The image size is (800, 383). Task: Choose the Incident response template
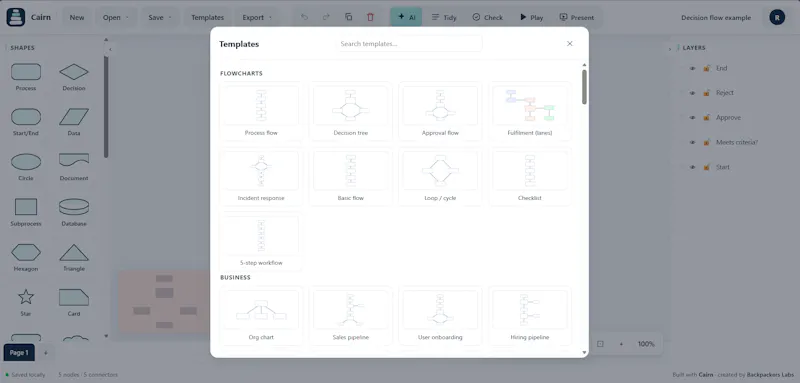tap(261, 176)
